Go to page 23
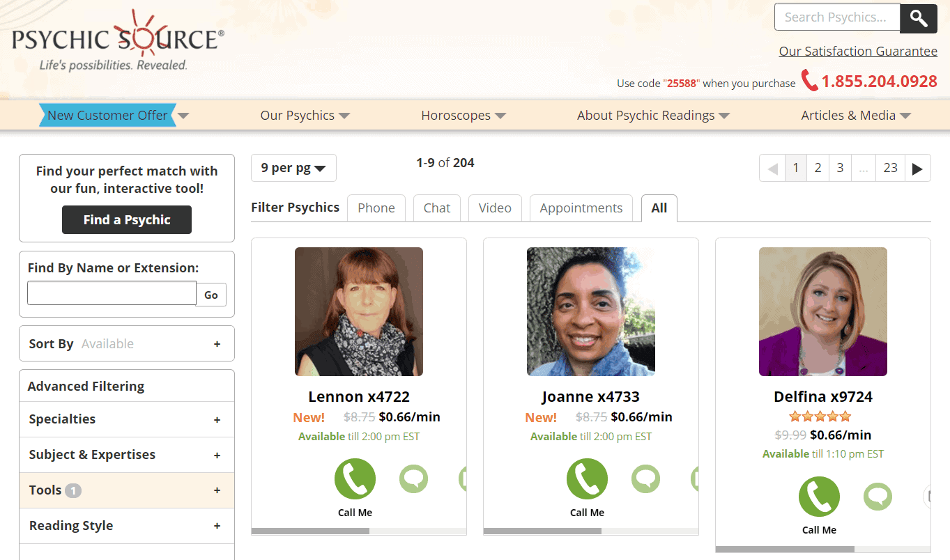950x560 pixels. 890,168
